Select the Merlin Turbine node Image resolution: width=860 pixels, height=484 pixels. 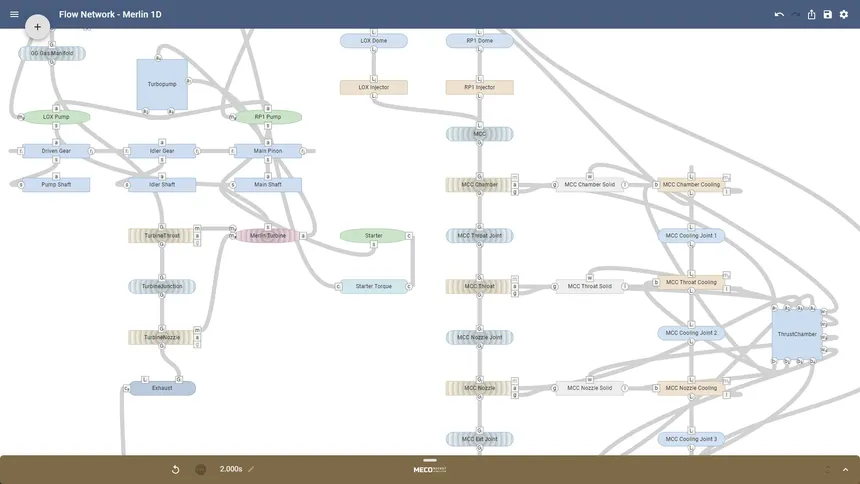tap(268, 235)
